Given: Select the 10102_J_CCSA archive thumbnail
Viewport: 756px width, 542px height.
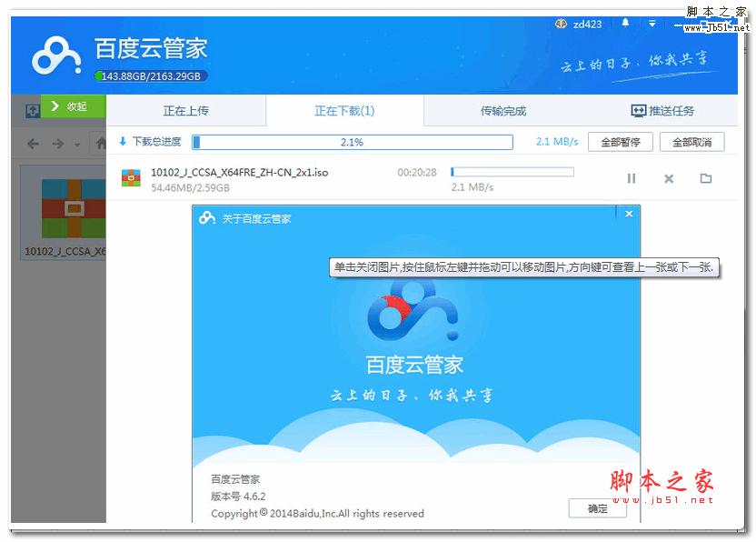Looking at the screenshot, I should pos(65,214).
